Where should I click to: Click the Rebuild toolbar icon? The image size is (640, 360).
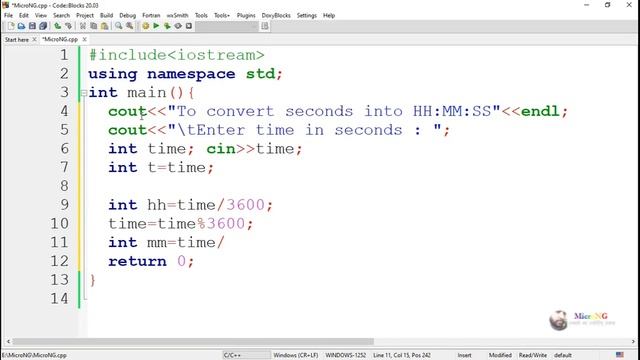pos(178,26)
